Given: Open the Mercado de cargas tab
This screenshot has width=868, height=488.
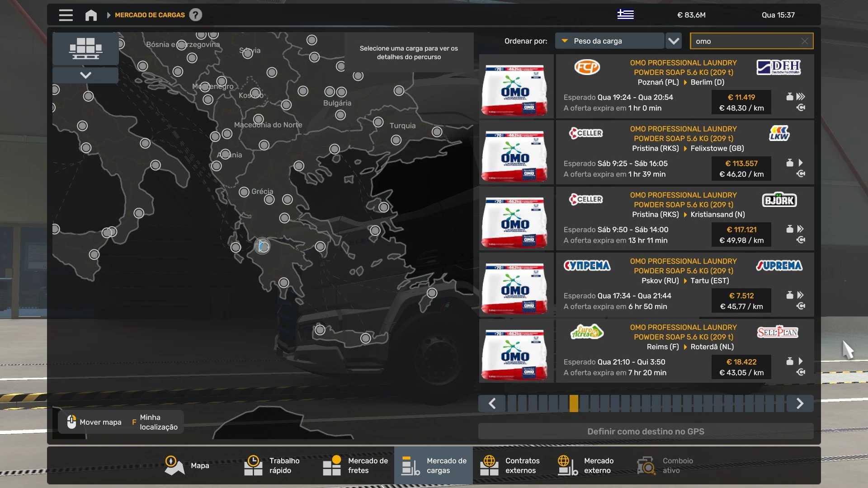Looking at the screenshot, I should click(x=434, y=466).
